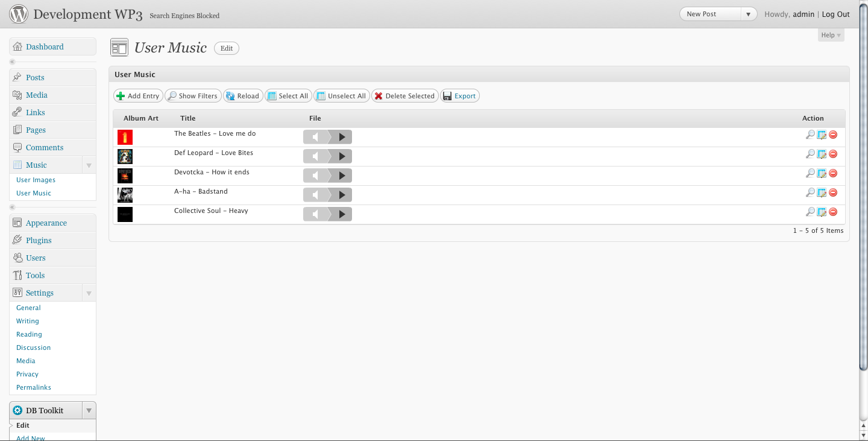The height and width of the screenshot is (441, 868).
Task: Open the Pages menu
Action: pyautogui.click(x=52, y=130)
